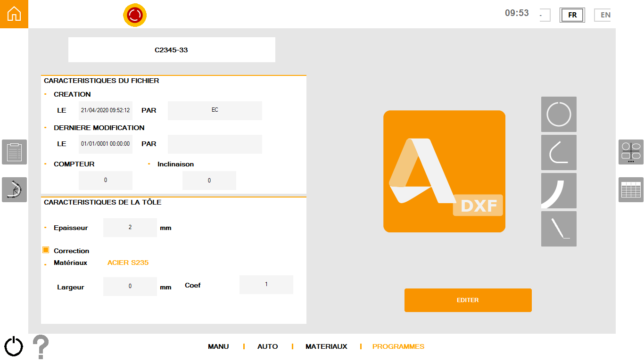644x362 pixels.
Task: Click the EDITER button
Action: (x=468, y=300)
